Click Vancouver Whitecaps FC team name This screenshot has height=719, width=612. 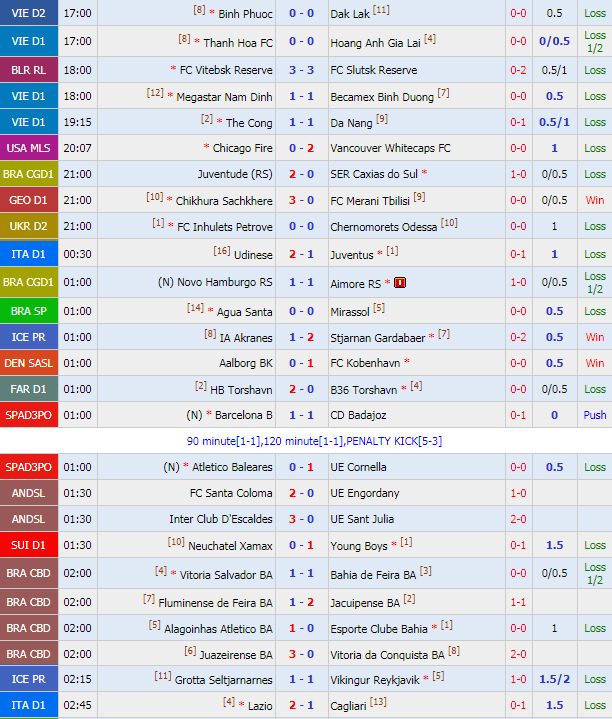(390, 148)
